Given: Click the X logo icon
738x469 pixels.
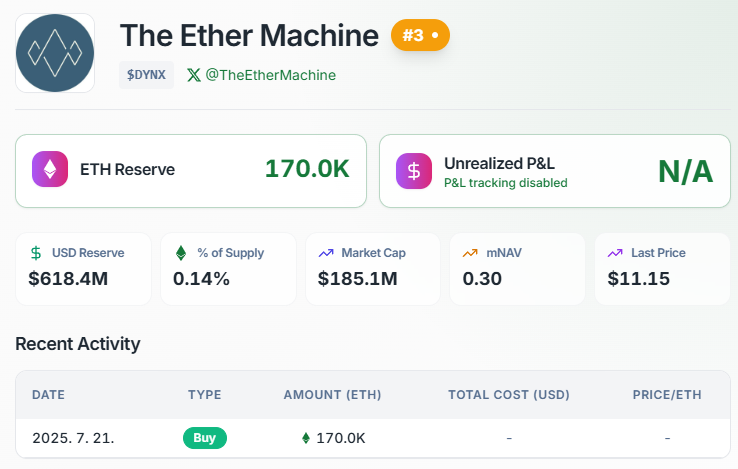Looking at the screenshot, I should click(193, 75).
